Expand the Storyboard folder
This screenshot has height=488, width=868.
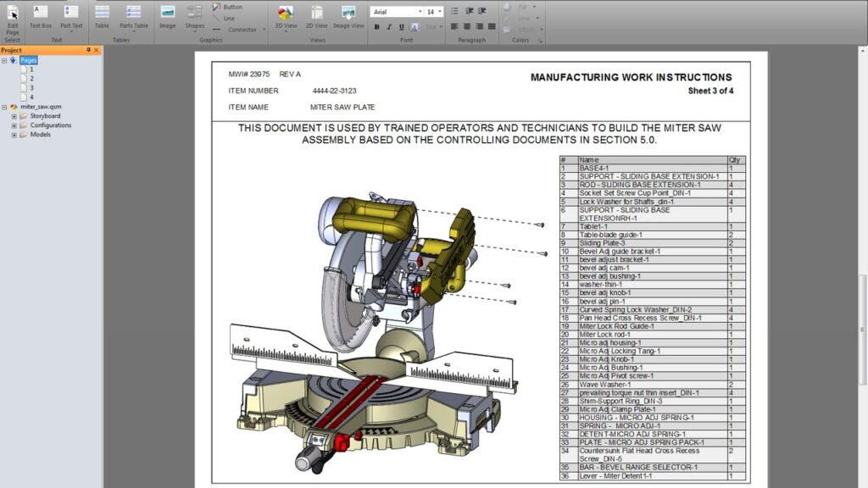14,116
